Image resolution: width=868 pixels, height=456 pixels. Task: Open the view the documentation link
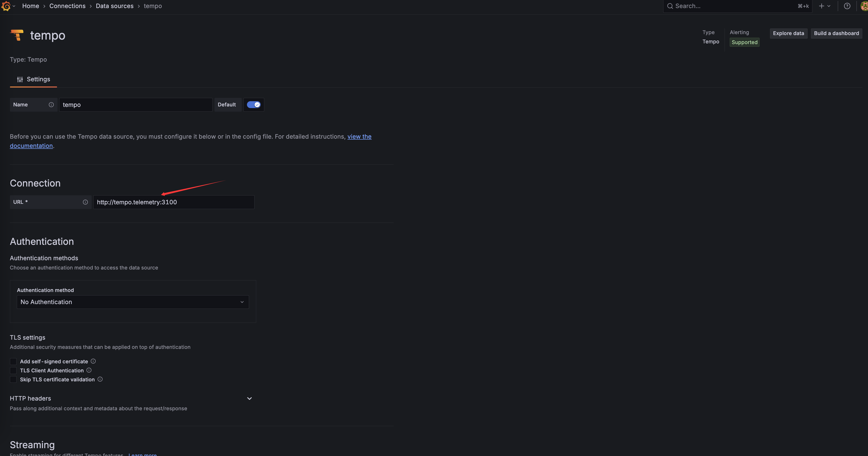coord(359,137)
